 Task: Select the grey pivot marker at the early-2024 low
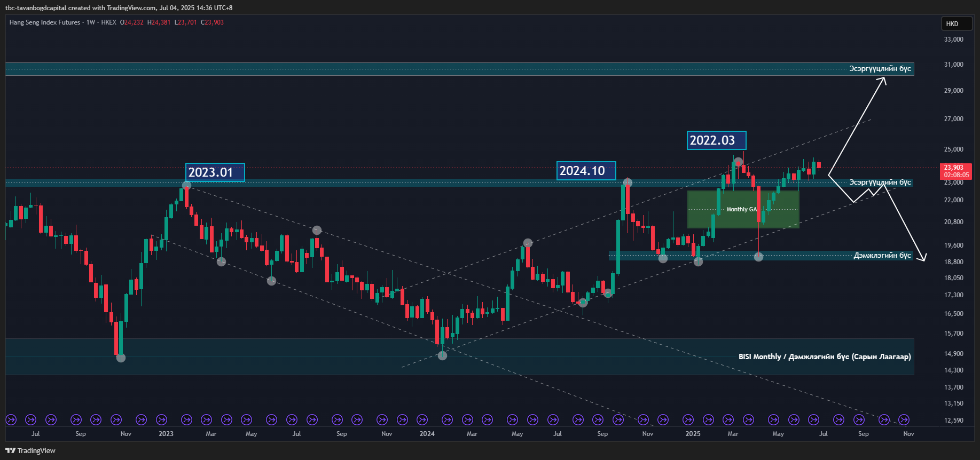[x=442, y=355]
